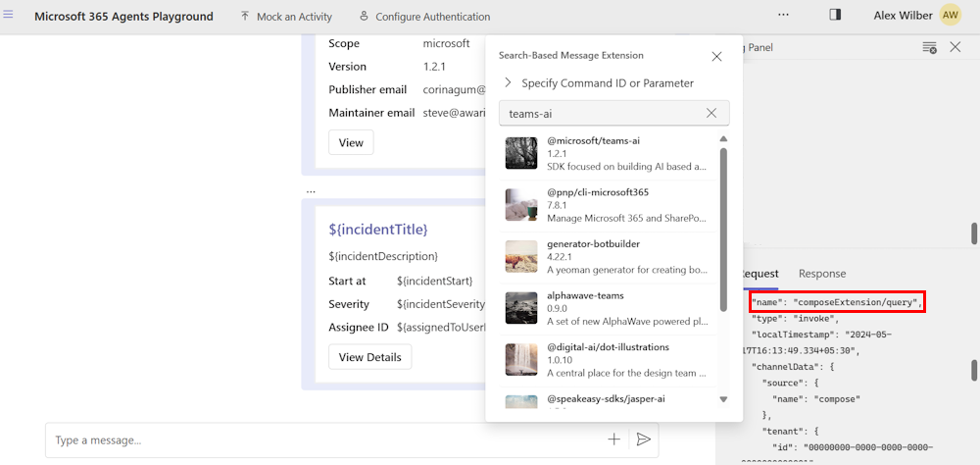Close the log panel
980x465 pixels.
pos(955,47)
